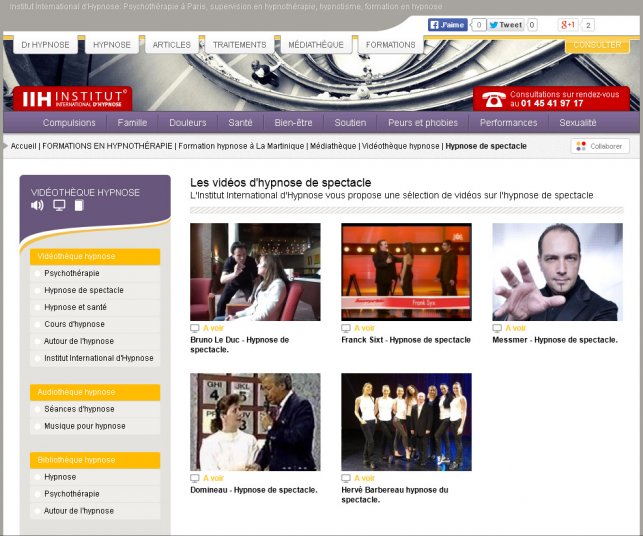Screen dimensions: 643x536
Task: Open FORMATIONS EN HYPNOTHÉRAPIE breadcrumb link
Action: click(x=107, y=146)
